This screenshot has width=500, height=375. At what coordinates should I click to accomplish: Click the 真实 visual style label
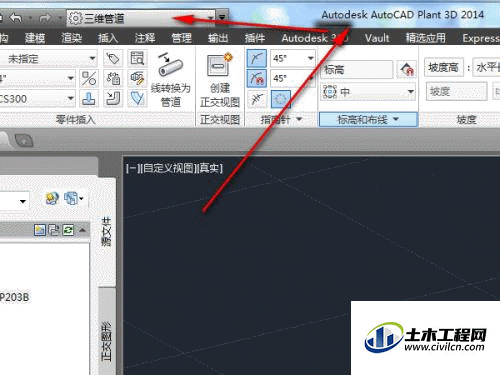tap(210, 168)
